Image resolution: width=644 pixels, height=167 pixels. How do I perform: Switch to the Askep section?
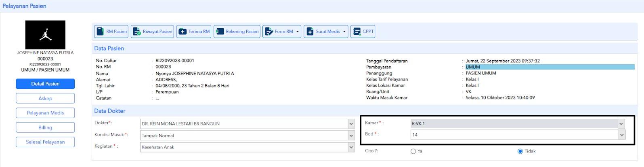click(45, 98)
